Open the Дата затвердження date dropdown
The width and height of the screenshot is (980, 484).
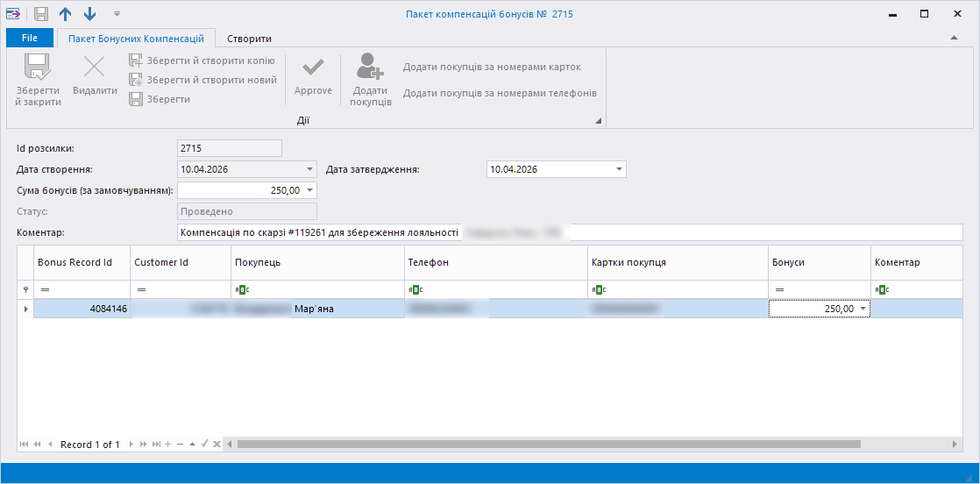619,169
